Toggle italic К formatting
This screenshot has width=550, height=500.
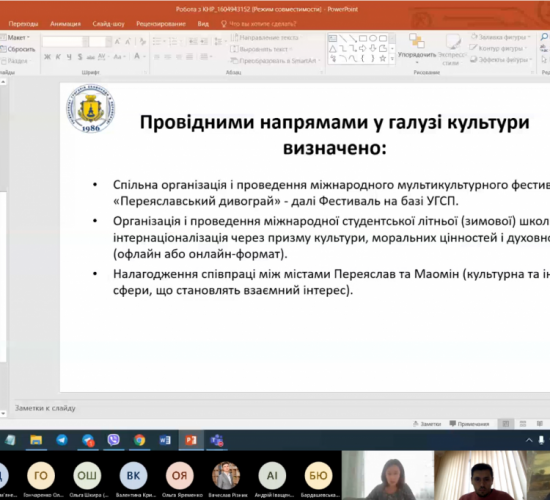58,57
